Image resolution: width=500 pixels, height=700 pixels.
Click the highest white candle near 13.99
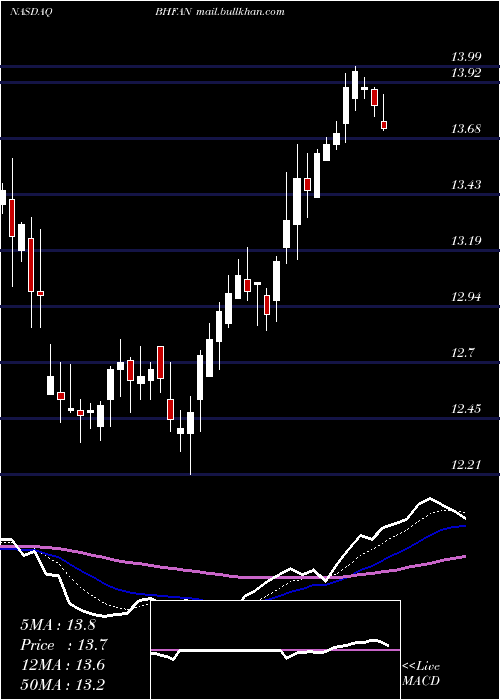point(355,85)
